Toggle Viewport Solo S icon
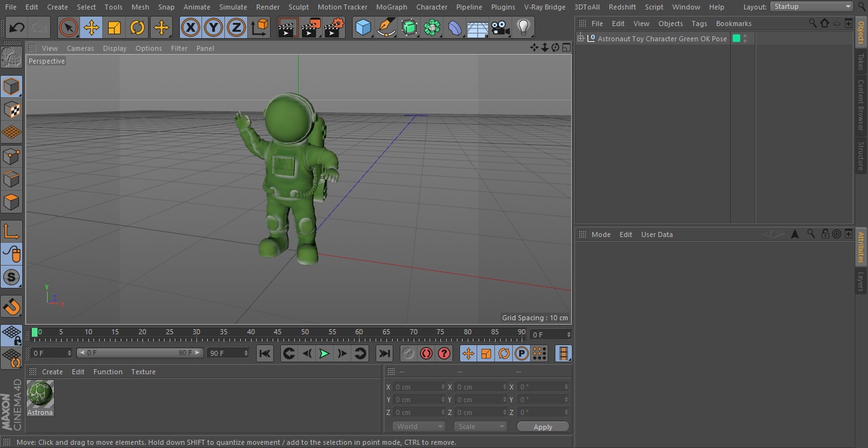Viewport: 868px width, 448px height. [11, 277]
